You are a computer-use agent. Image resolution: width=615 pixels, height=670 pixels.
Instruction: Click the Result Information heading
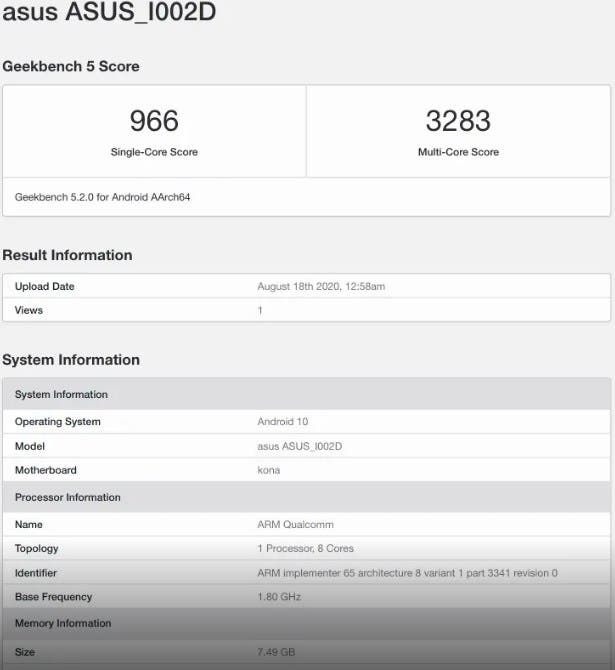[67, 255]
